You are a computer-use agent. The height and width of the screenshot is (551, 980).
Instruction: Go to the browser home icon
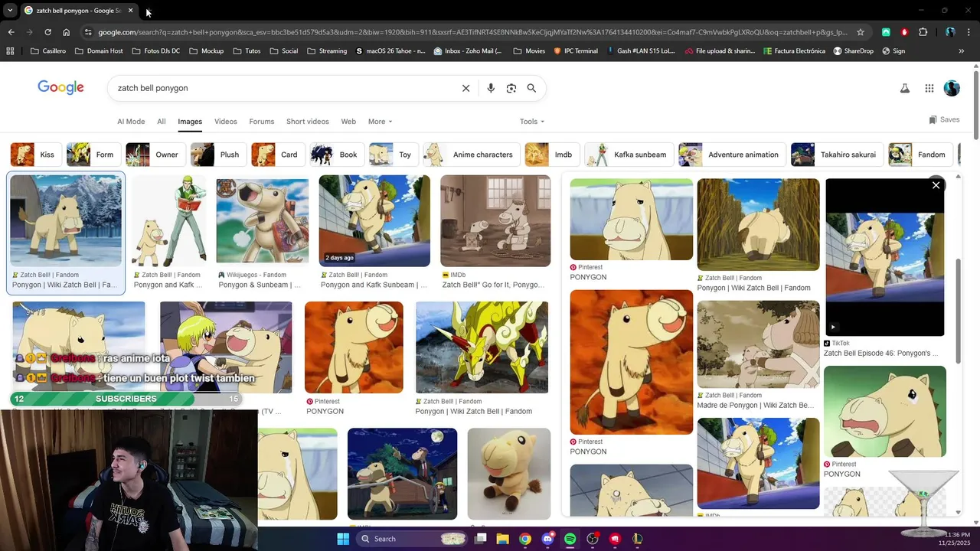tap(67, 32)
